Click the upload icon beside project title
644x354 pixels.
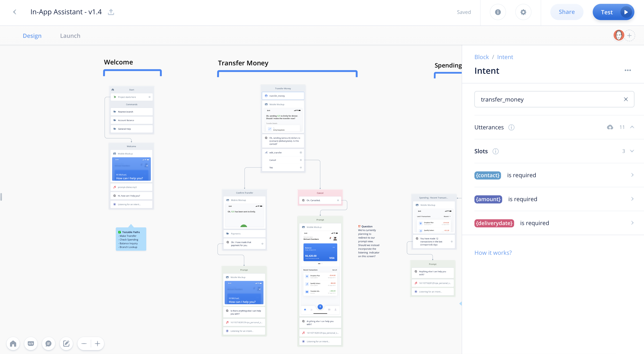(x=111, y=12)
